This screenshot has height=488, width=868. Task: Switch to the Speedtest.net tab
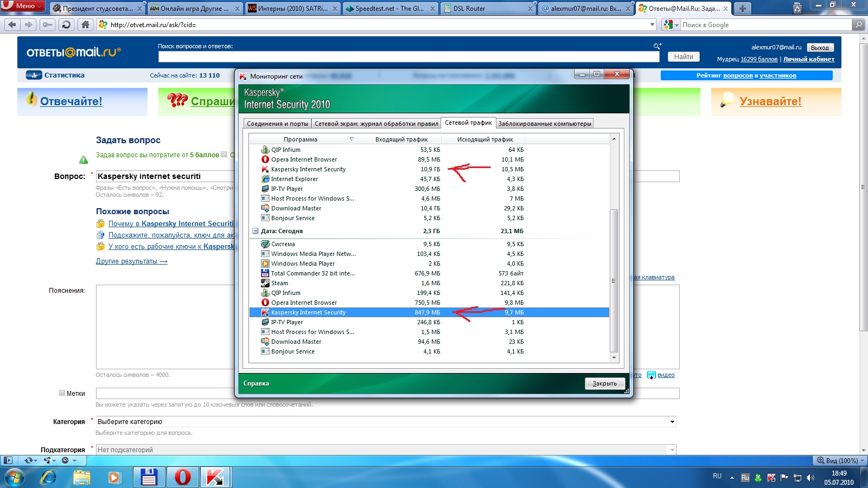point(390,8)
